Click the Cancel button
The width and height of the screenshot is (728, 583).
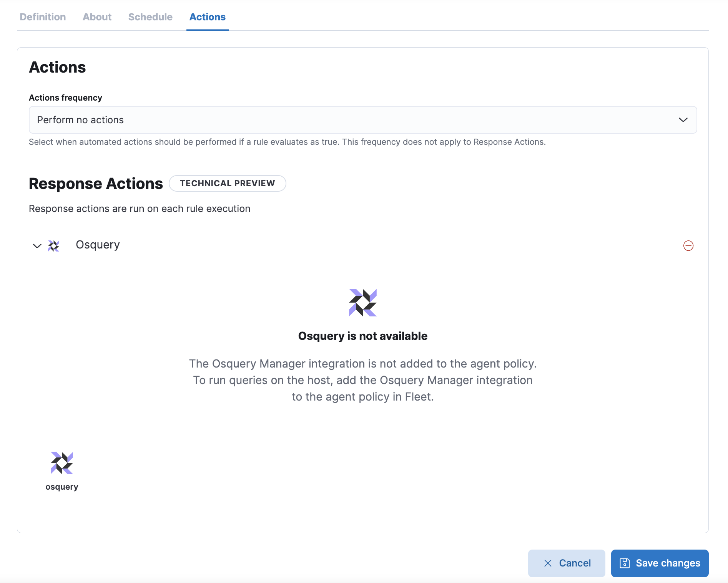pyautogui.click(x=567, y=563)
